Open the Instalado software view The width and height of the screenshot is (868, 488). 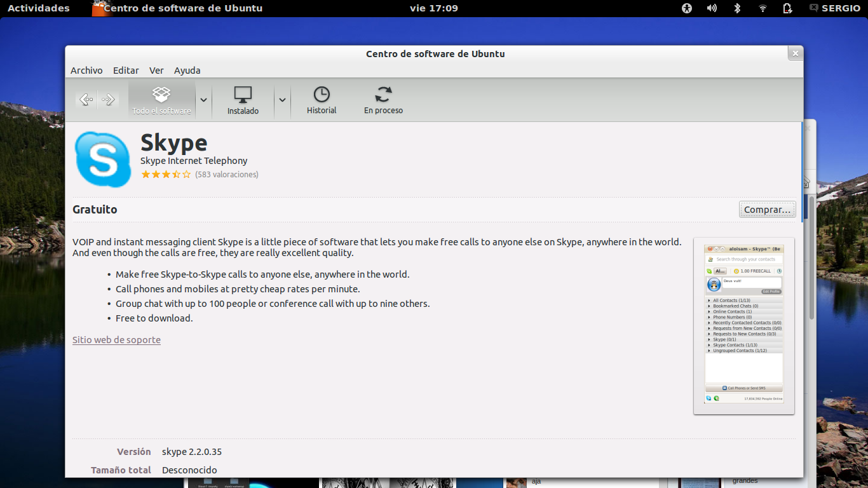click(243, 100)
